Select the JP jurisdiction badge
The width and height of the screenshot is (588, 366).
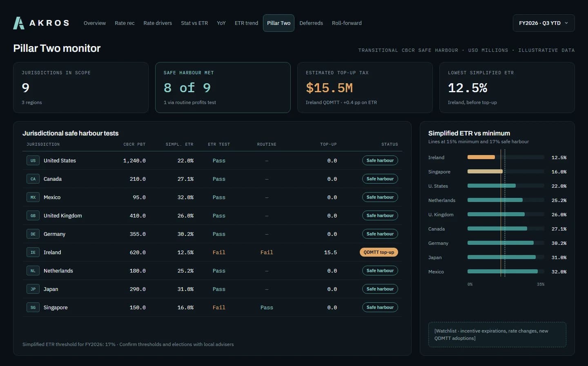click(33, 289)
